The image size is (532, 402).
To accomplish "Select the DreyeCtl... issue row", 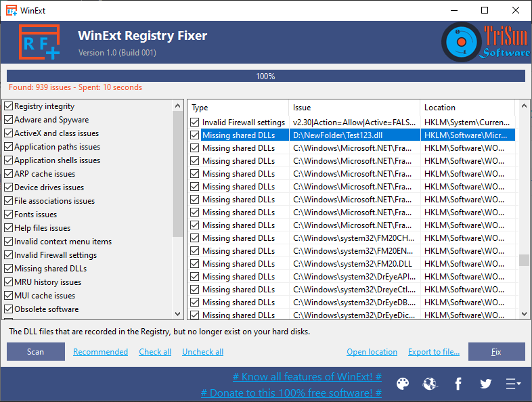I will 353,290.
